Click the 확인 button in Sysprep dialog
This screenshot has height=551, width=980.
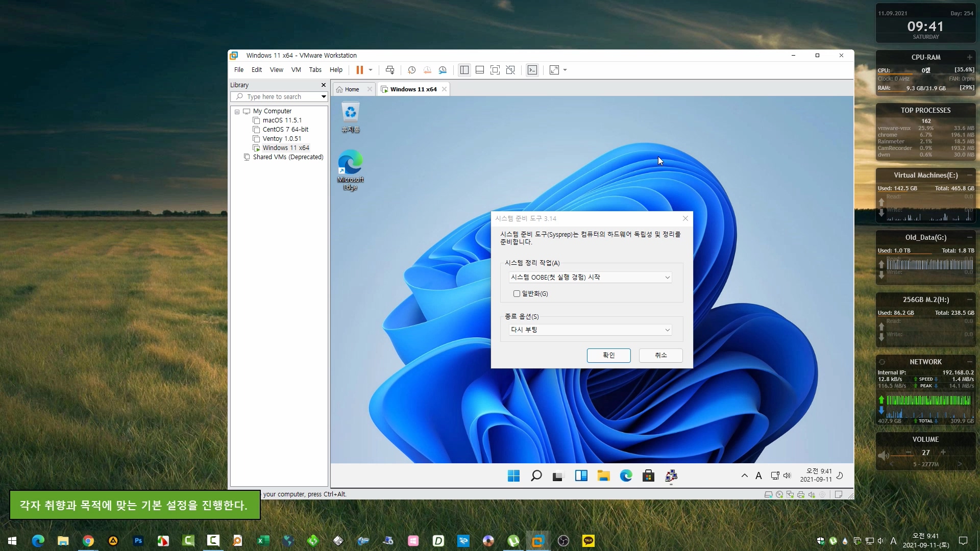pos(608,355)
